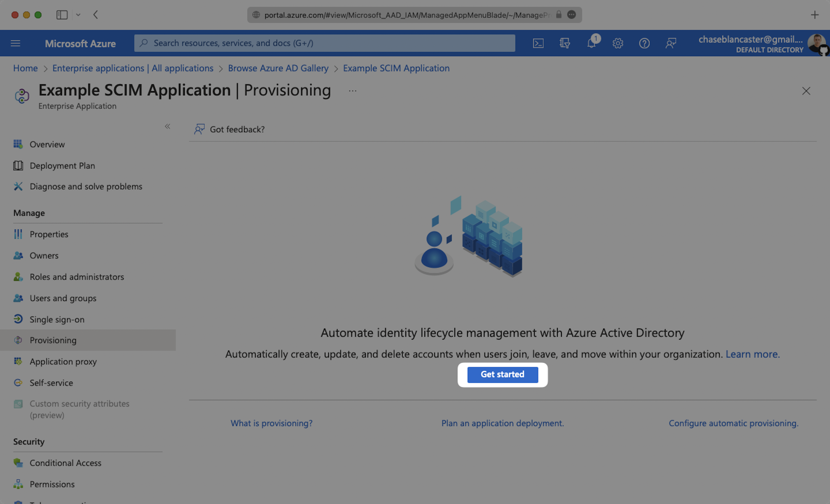Collapse the left navigation with the double chevron
This screenshot has height=504, width=830.
tap(168, 126)
